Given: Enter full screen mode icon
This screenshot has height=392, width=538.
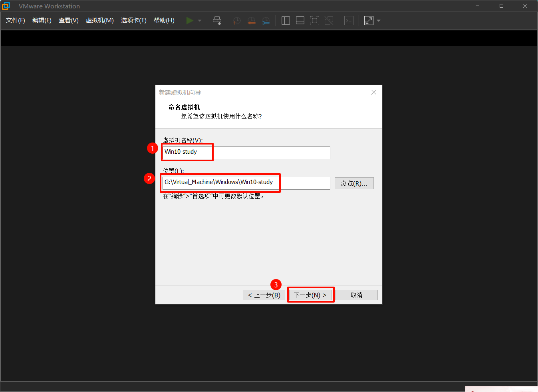Looking at the screenshot, I should click(314, 21).
